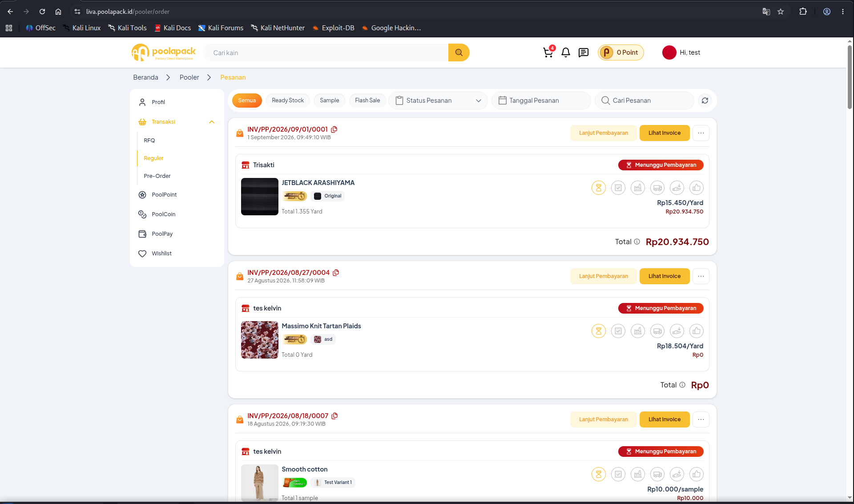
Task: Click the Original black color variant chip
Action: pyautogui.click(x=328, y=196)
